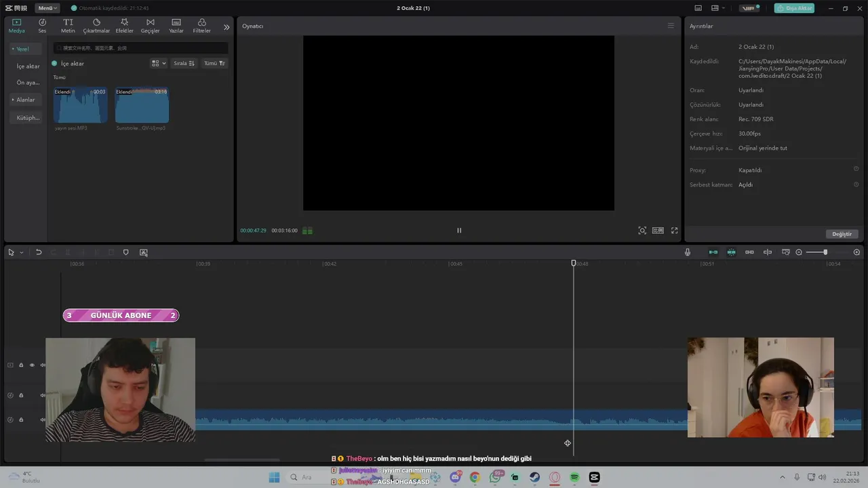Click the player zoom-fit icon
Image resolution: width=868 pixels, height=488 pixels.
point(642,230)
